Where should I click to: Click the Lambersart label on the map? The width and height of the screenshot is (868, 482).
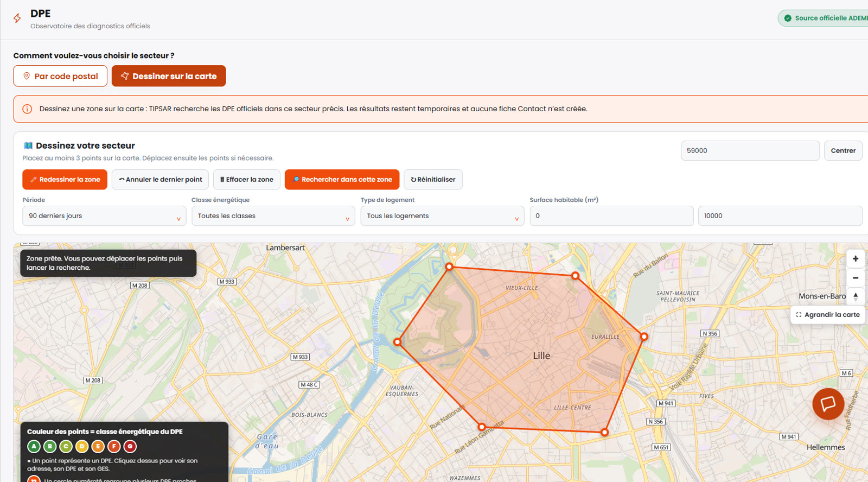coord(285,248)
